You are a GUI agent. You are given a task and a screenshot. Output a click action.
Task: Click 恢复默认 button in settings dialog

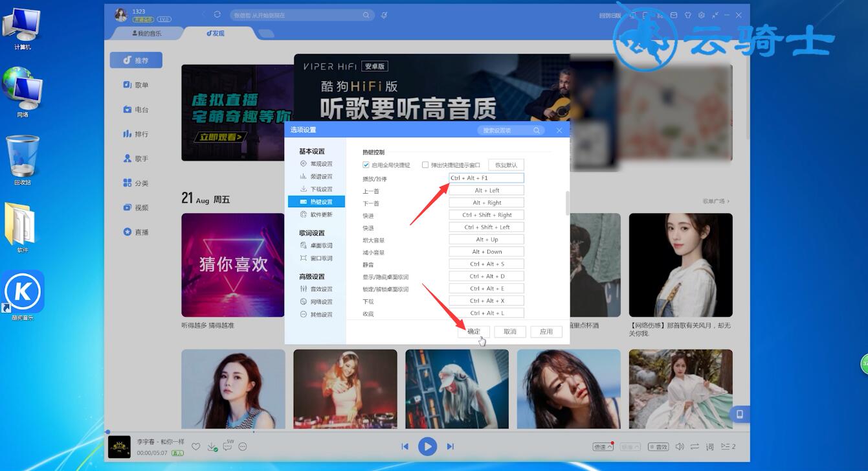(x=506, y=165)
